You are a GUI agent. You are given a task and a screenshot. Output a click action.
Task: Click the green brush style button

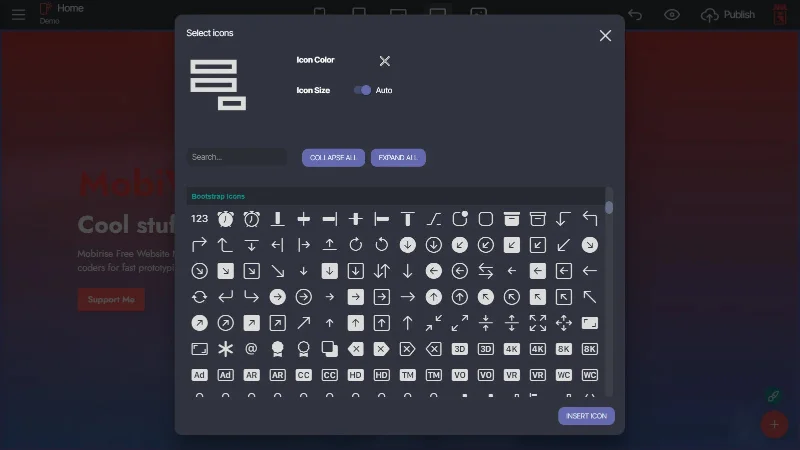[x=773, y=396]
